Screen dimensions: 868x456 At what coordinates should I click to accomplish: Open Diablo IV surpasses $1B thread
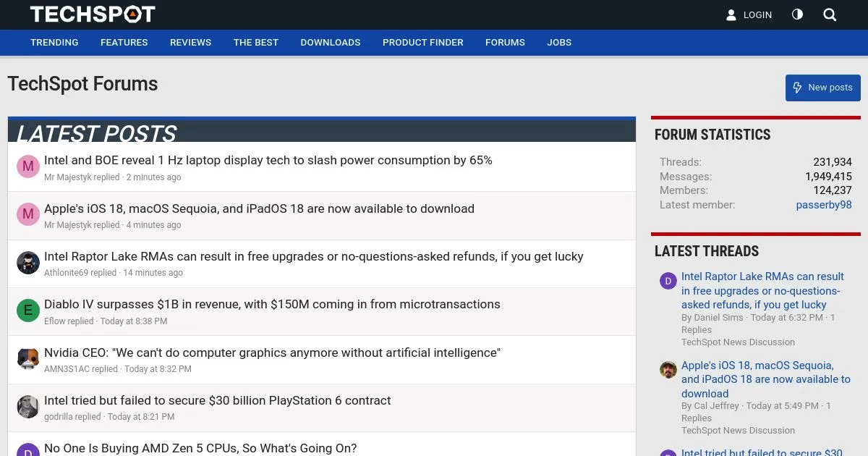pyautogui.click(x=272, y=304)
